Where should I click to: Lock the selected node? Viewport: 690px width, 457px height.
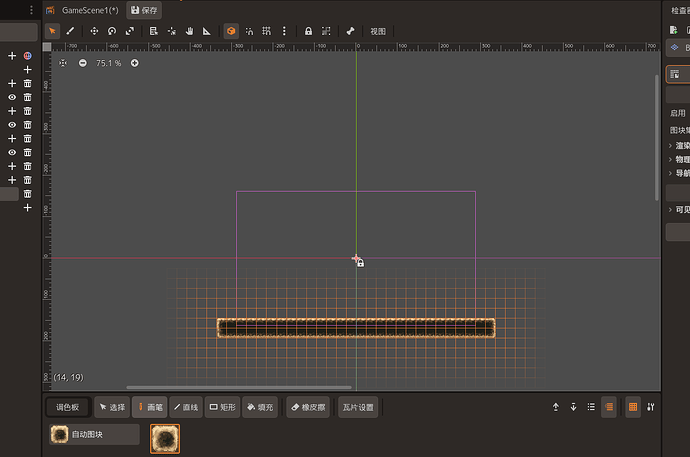[308, 31]
